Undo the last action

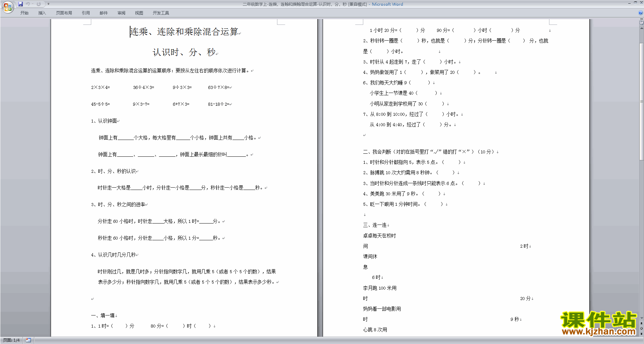(x=28, y=4)
